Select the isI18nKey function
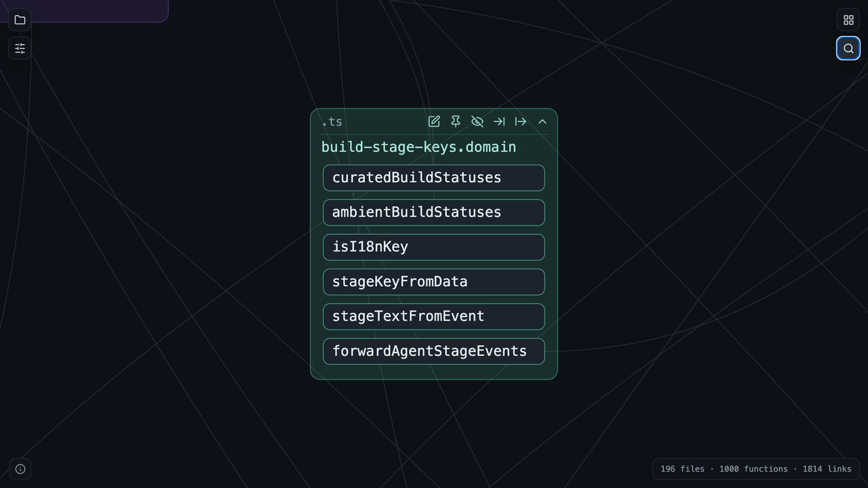The width and height of the screenshot is (868, 488). (x=434, y=247)
